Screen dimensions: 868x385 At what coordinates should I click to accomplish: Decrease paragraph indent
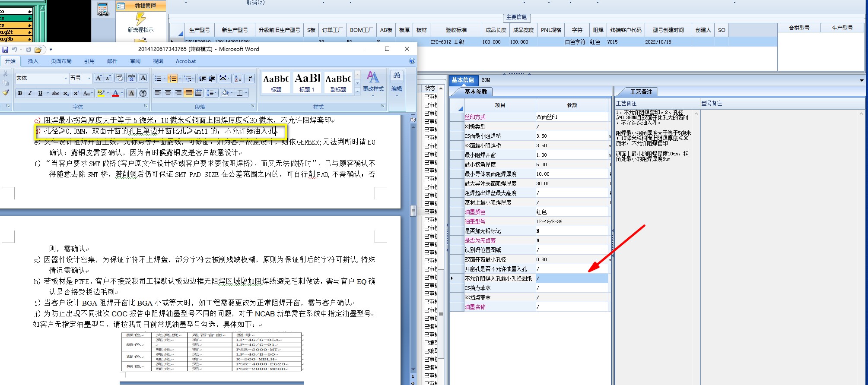tap(202, 78)
